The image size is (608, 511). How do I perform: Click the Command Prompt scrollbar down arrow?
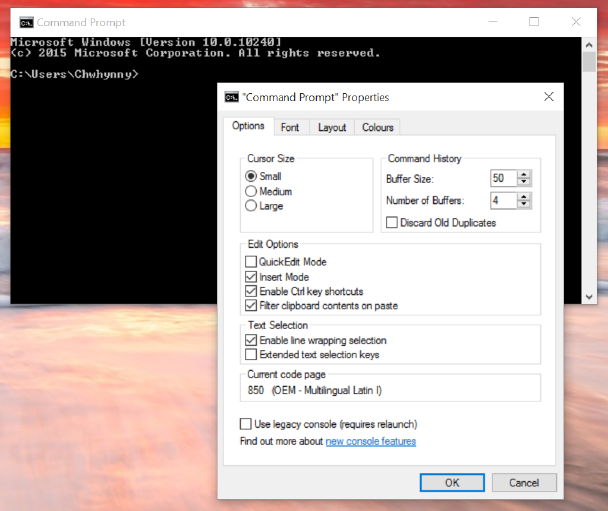click(x=589, y=297)
